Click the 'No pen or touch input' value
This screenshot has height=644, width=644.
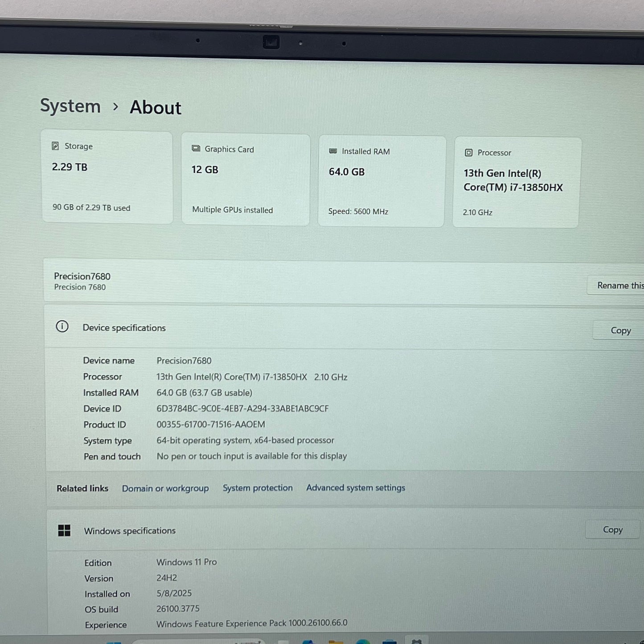point(252,456)
